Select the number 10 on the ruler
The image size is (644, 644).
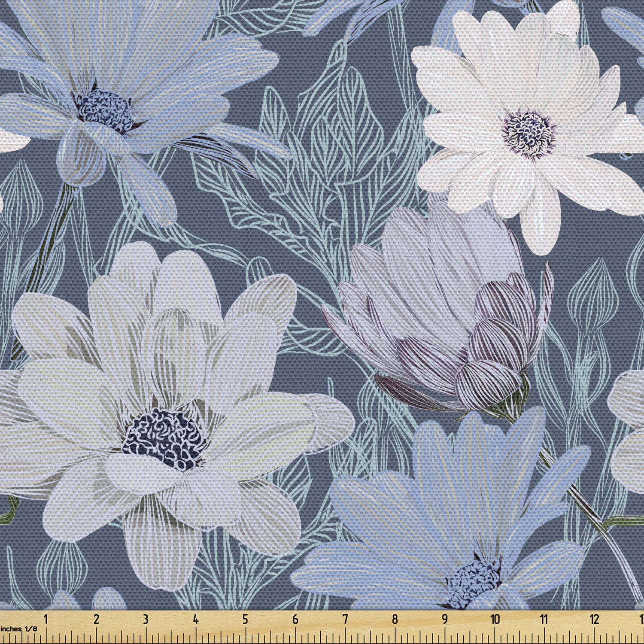coord(495,619)
